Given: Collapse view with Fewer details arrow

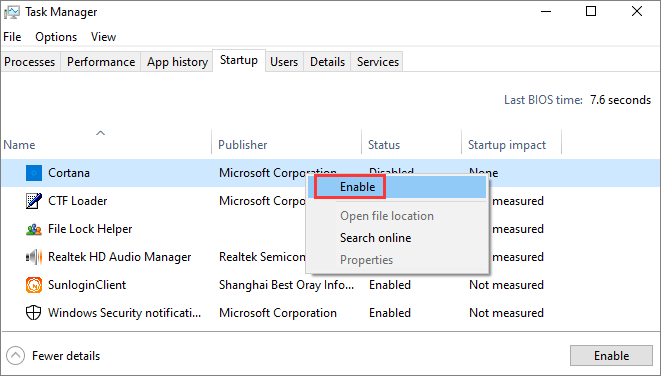Looking at the screenshot, I should 16,356.
